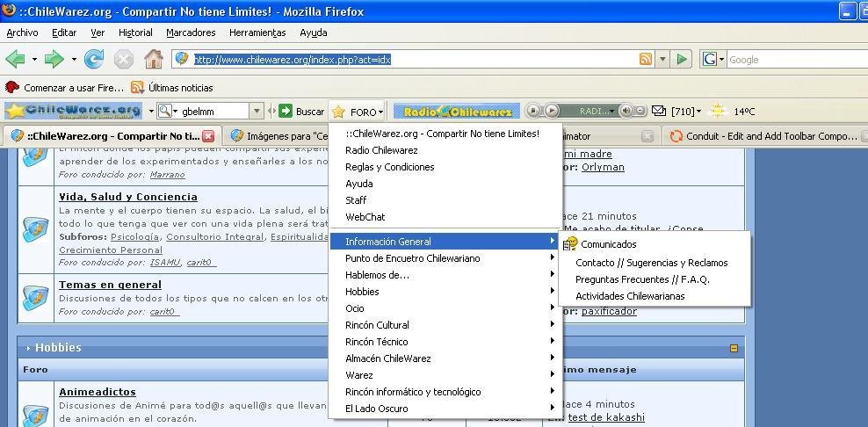868x427 pixels.
Task: Stop the radio player
Action: tap(533, 111)
